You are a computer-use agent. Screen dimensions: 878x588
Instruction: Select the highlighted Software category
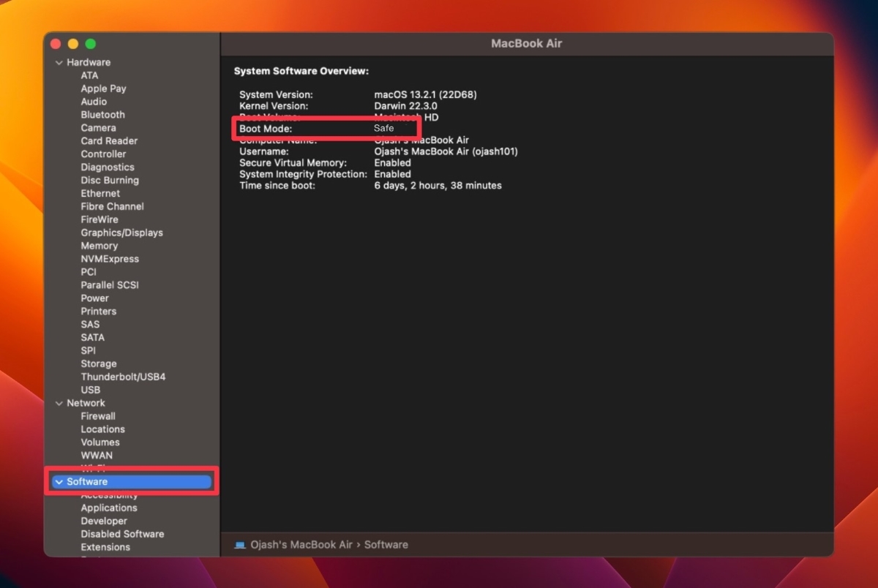click(89, 482)
